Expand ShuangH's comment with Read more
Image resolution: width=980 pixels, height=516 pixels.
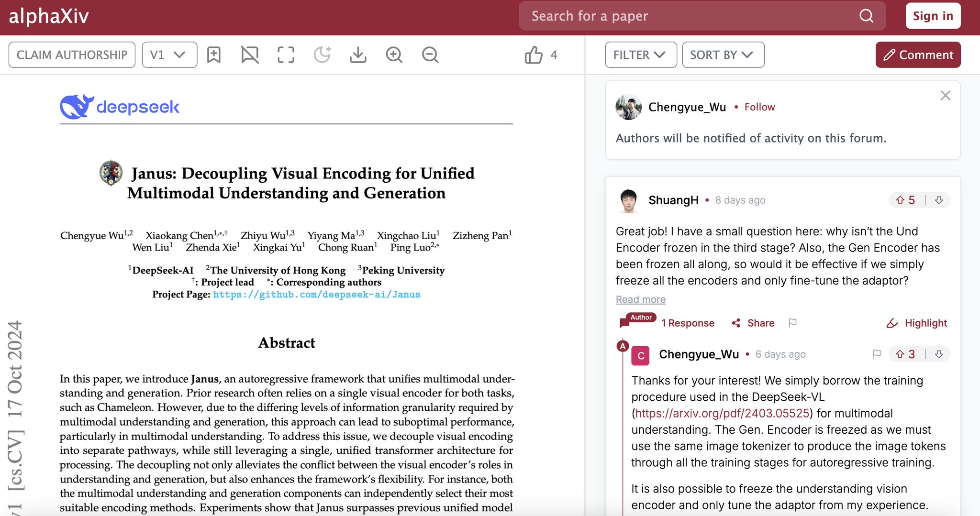(x=640, y=299)
